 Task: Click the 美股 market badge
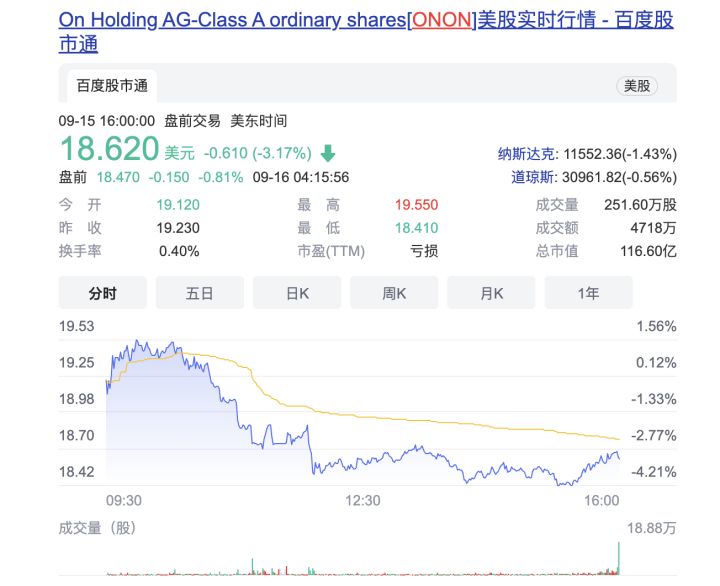pos(637,86)
